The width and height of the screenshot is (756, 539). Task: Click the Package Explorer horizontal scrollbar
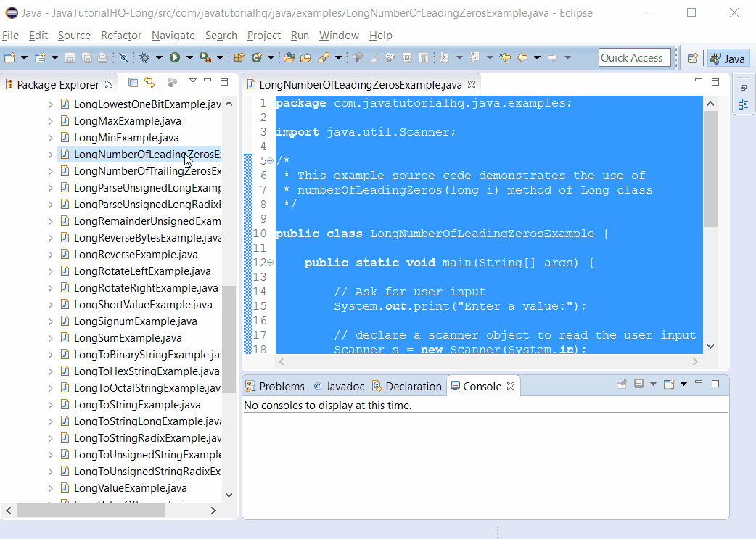coord(91,511)
